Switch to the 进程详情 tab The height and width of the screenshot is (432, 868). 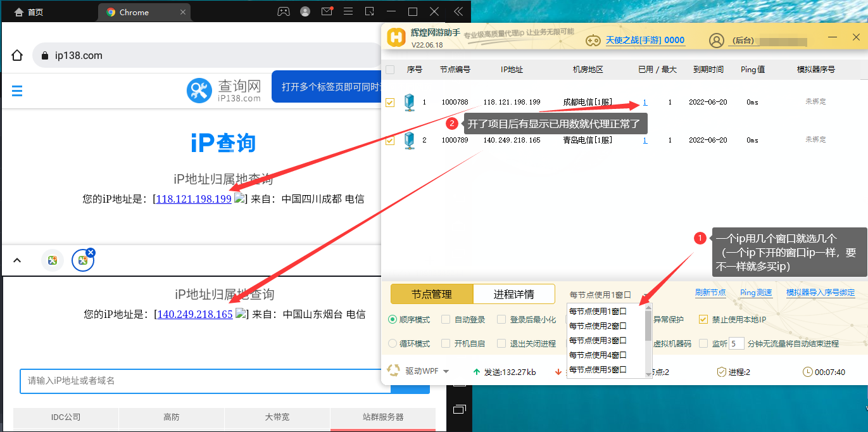pos(513,295)
